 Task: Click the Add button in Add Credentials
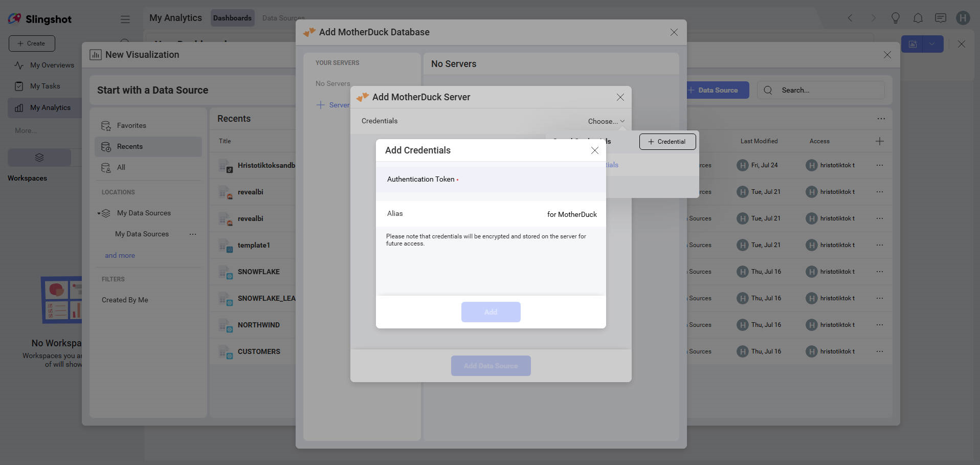click(x=491, y=312)
